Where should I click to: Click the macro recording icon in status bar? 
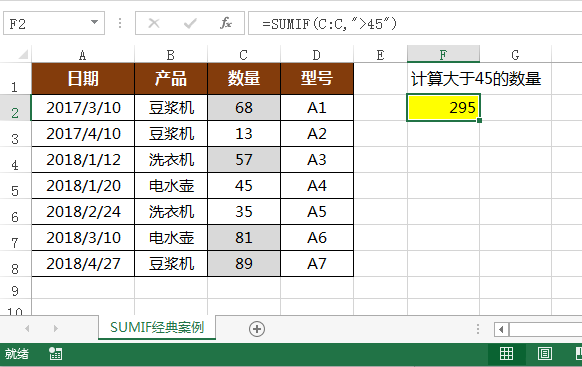coord(56,354)
